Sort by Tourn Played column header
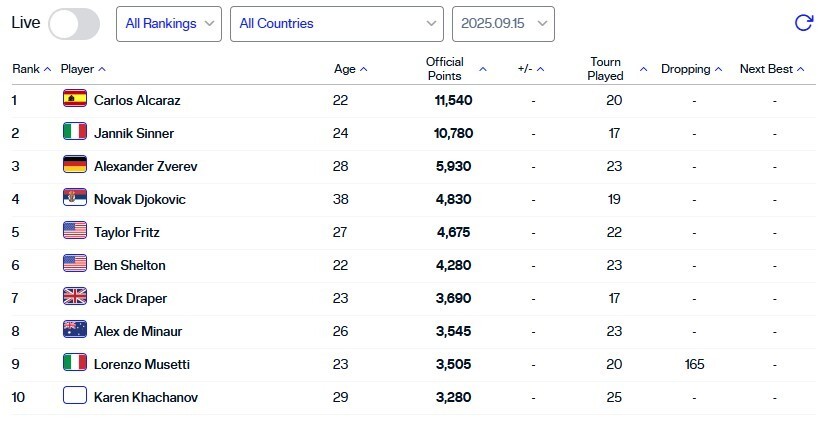The image size is (828, 426). [615, 69]
